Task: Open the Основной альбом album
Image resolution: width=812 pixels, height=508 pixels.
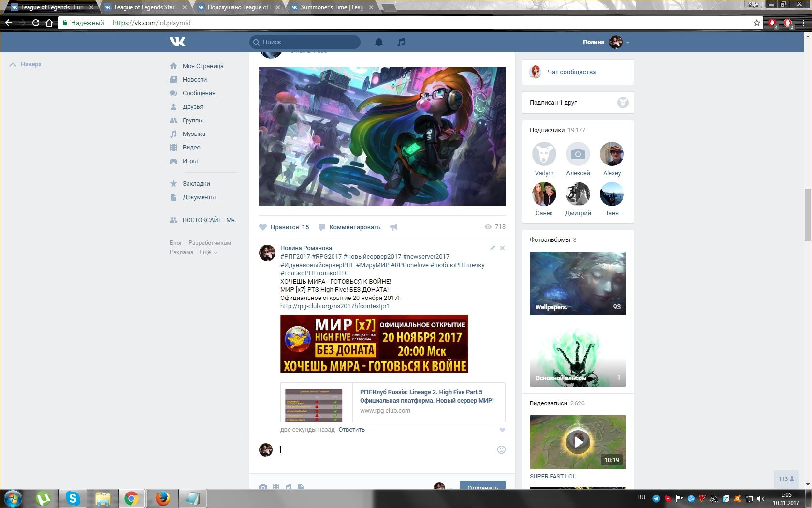Action: [578, 355]
